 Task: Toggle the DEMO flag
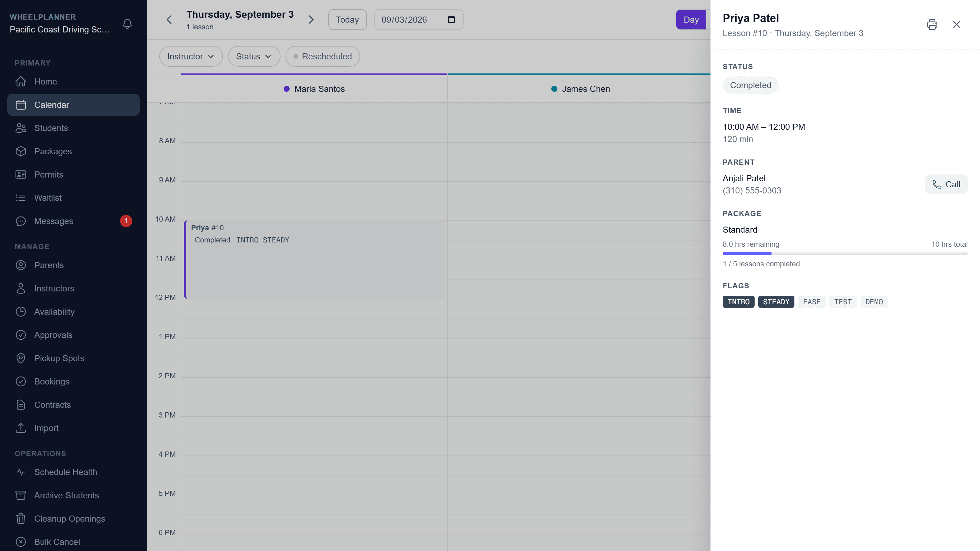[x=874, y=302]
